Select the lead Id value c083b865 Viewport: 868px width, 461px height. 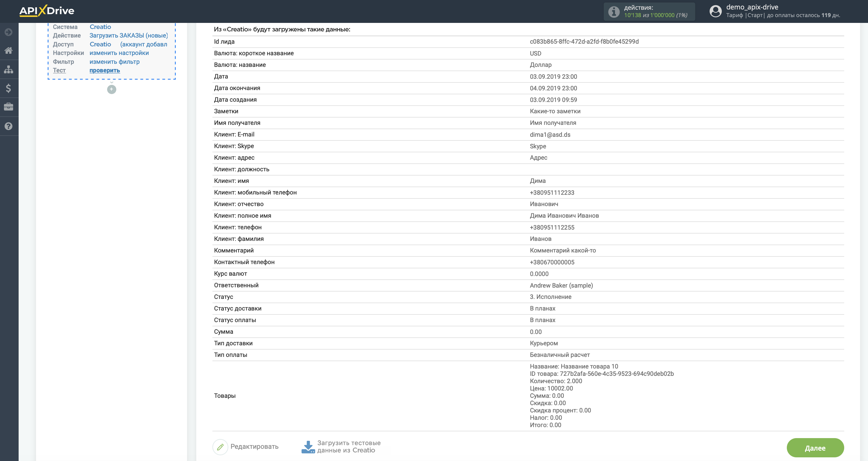pos(584,42)
